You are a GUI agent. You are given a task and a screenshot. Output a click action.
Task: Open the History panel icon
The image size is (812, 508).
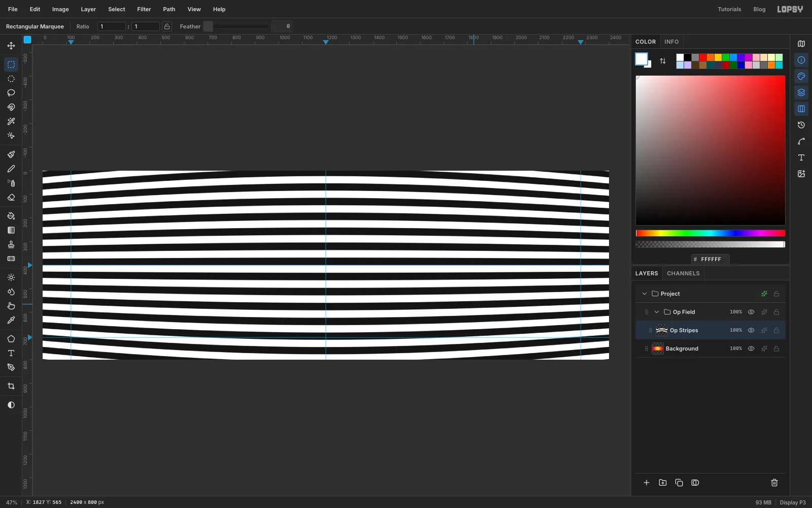click(x=801, y=125)
